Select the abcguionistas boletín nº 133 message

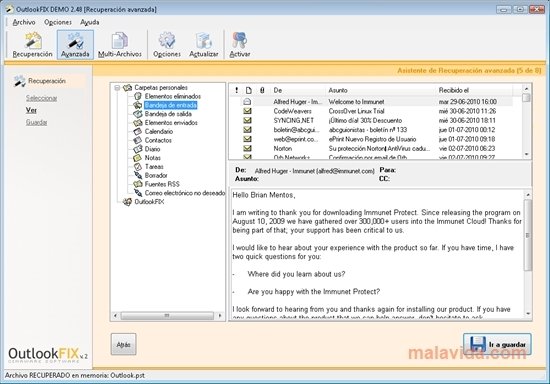(371, 130)
